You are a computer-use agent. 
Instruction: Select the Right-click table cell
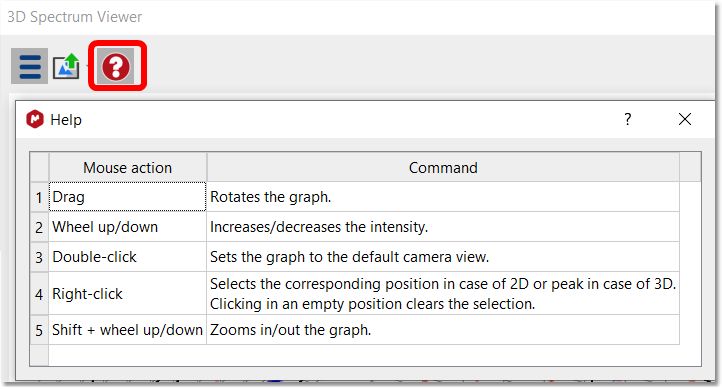point(128,293)
